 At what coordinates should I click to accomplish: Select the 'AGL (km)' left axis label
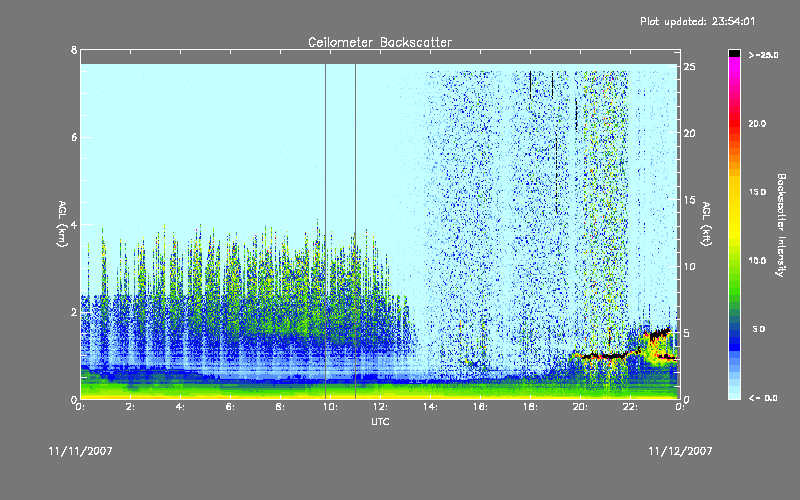click(x=62, y=224)
